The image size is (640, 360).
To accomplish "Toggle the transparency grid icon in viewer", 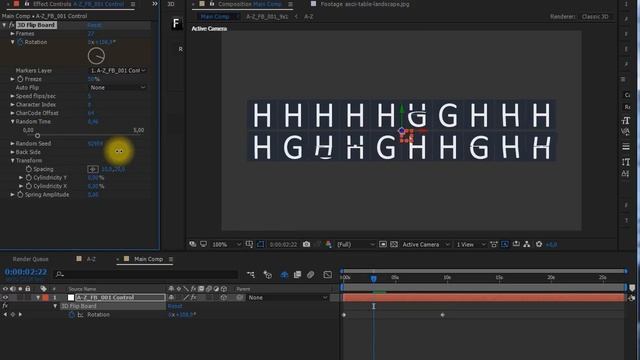I will pos(394,244).
